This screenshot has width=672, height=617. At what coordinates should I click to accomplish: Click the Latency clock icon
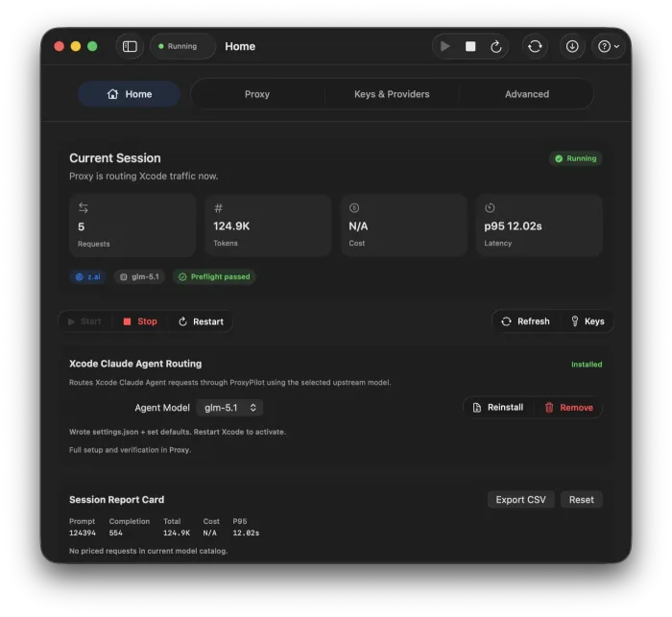point(490,208)
